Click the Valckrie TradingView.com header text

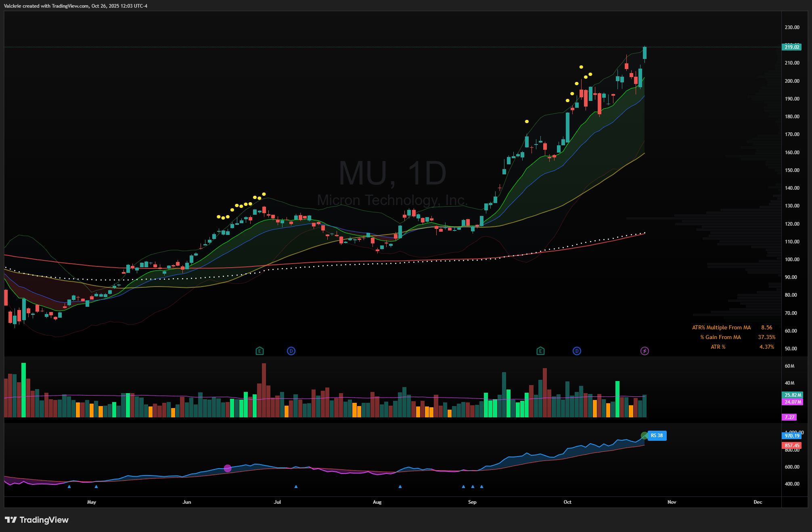pyautogui.click(x=75, y=6)
